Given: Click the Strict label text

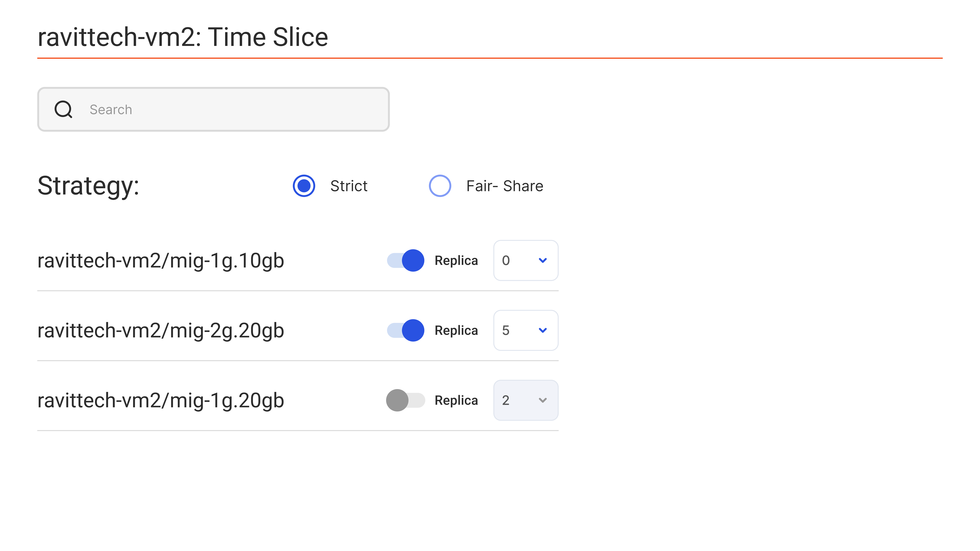Looking at the screenshot, I should 349,186.
